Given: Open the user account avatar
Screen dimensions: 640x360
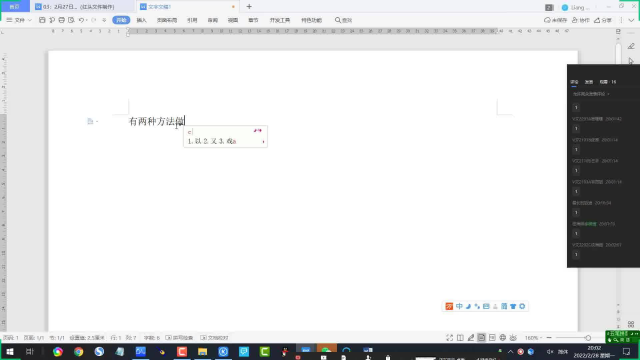Looking at the screenshot, I should click(565, 7).
